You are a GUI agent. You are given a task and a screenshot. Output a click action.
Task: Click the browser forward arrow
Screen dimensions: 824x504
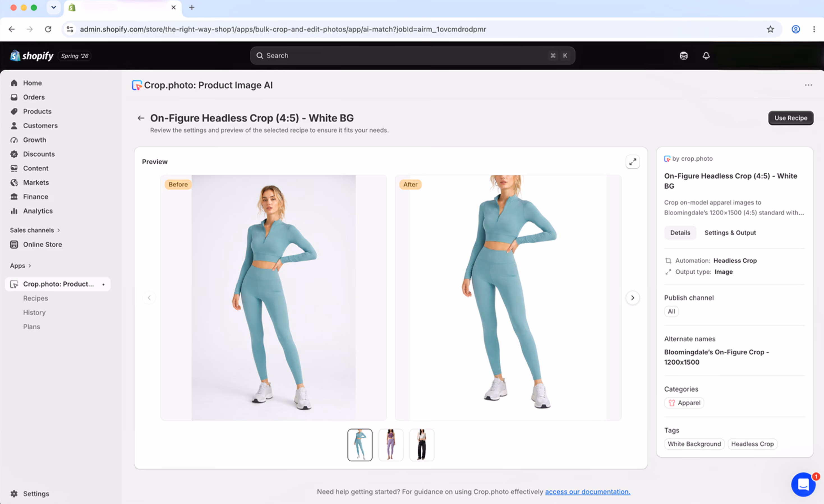[x=30, y=29]
